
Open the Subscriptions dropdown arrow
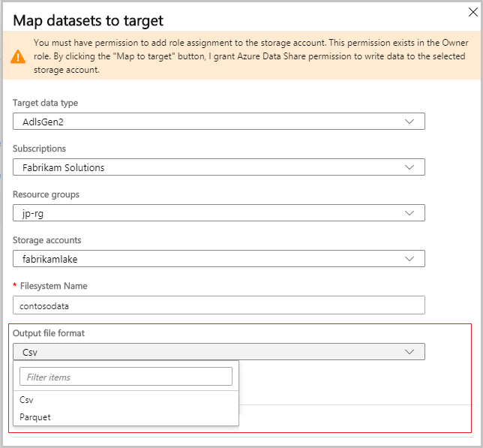click(409, 167)
